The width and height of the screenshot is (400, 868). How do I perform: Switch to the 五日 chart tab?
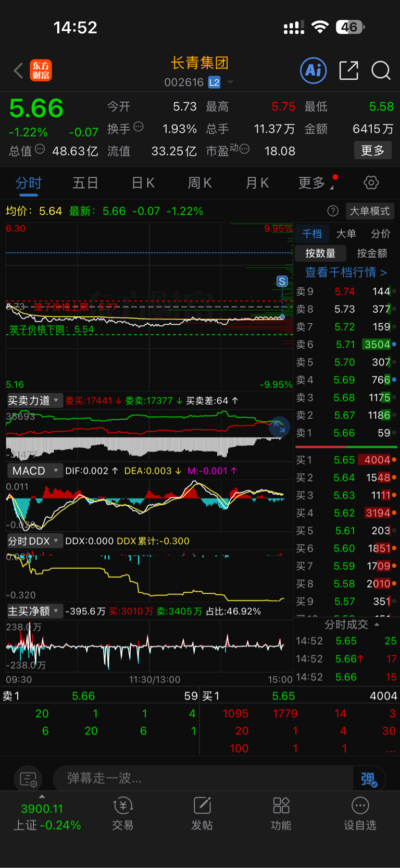point(85,183)
